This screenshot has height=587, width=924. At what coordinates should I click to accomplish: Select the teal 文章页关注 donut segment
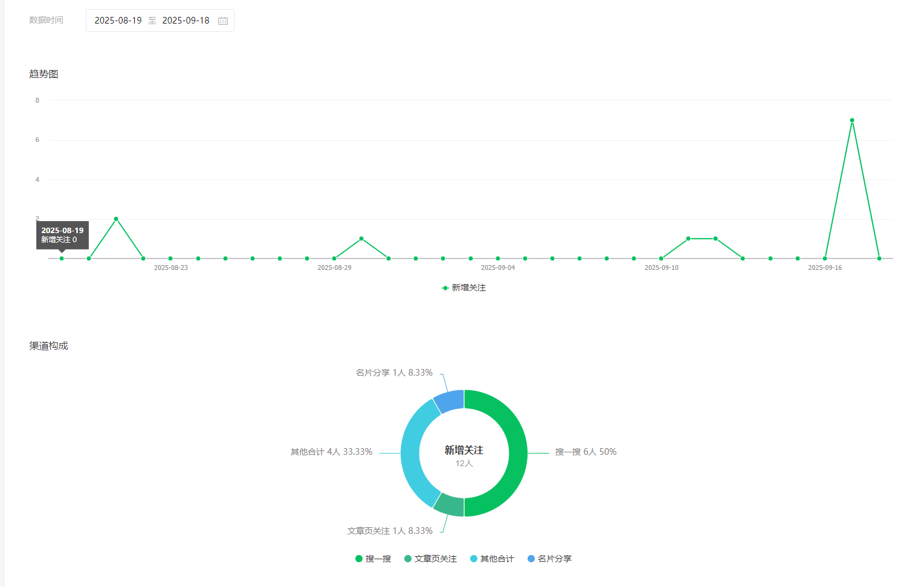(451, 505)
